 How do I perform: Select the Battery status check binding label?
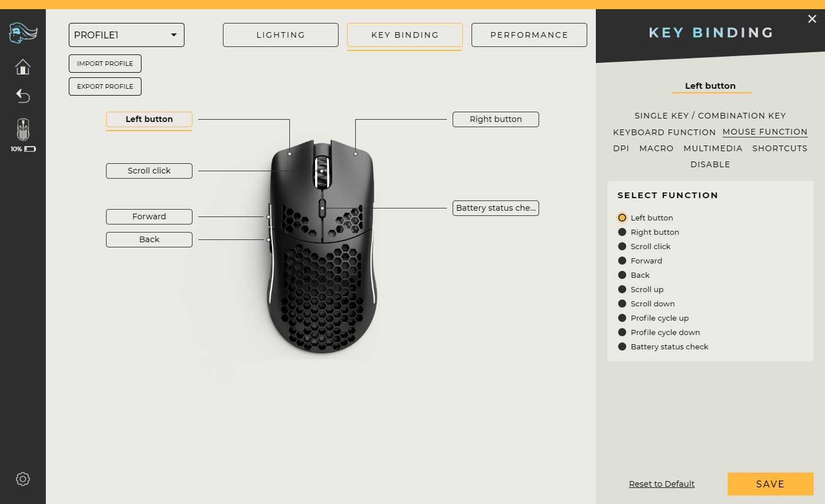click(496, 208)
